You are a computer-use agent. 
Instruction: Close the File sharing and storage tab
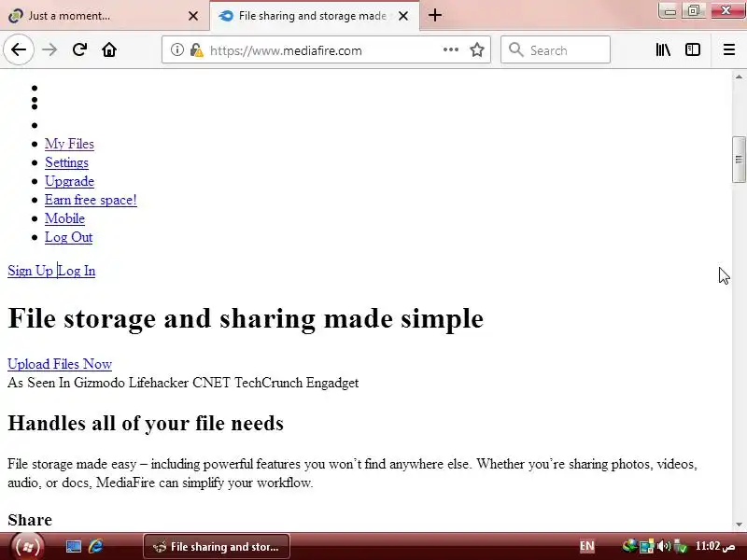coord(403,16)
